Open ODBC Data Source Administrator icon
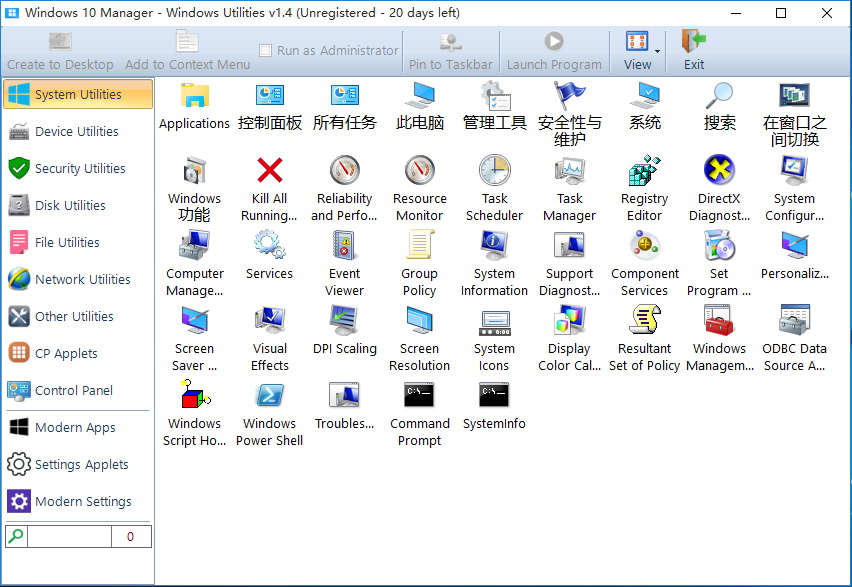Viewport: 852px width, 587px height. (x=794, y=320)
